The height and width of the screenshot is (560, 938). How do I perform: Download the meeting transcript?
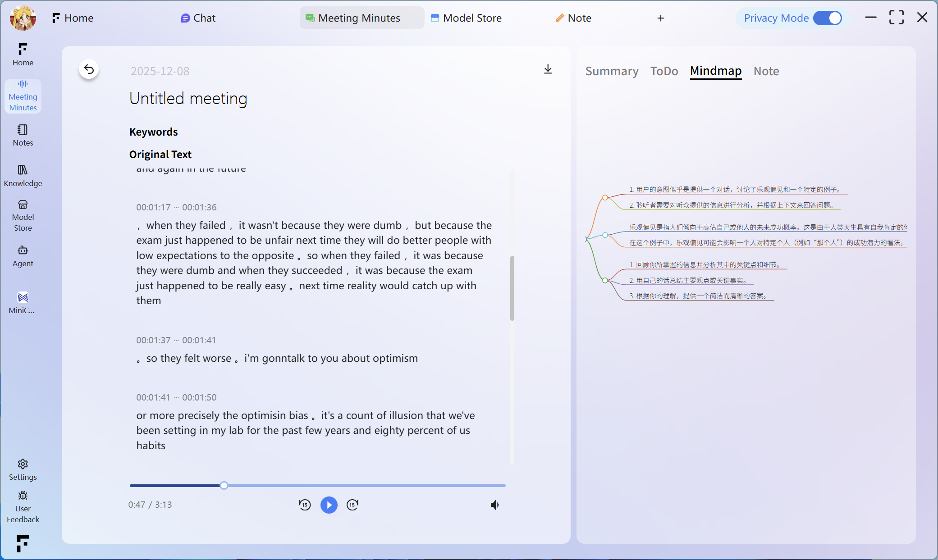[x=548, y=69]
